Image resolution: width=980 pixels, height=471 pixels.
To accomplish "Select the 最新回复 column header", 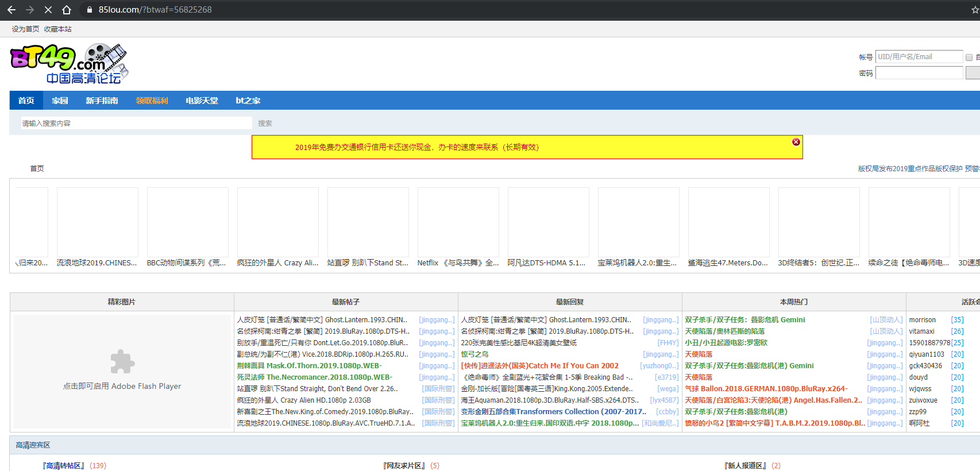I will 570,302.
